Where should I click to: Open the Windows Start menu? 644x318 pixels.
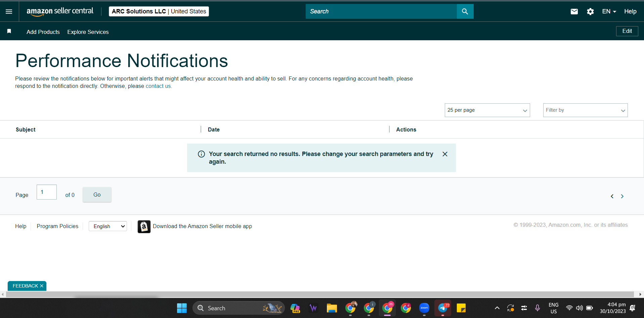[182, 308]
